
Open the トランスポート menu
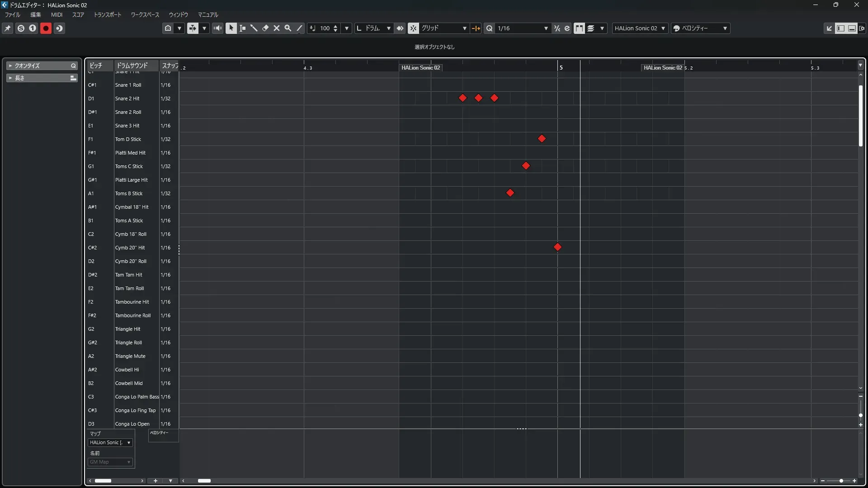(108, 15)
